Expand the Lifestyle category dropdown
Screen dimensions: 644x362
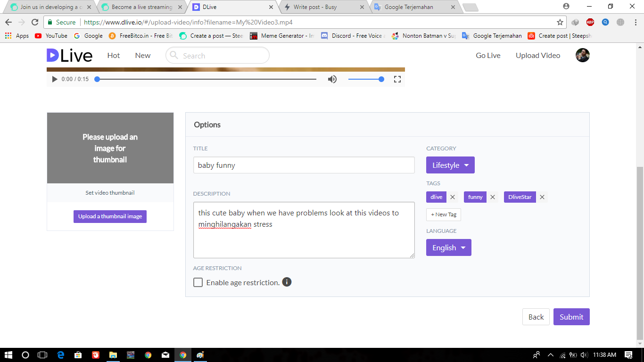point(450,165)
